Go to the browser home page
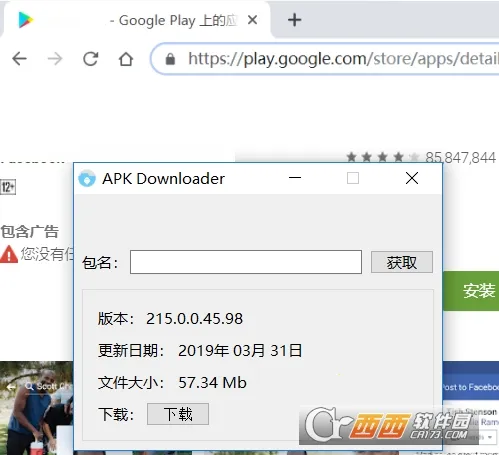The width and height of the screenshot is (499, 455). coord(126,59)
